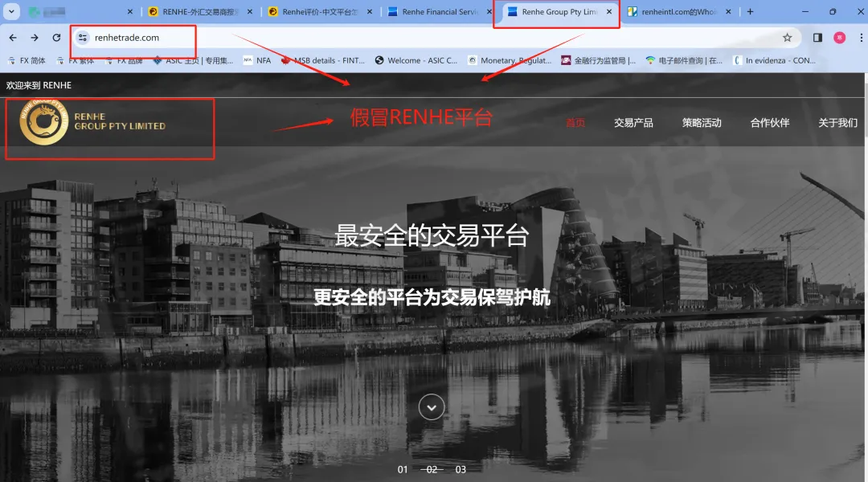
Task: Open the 策略活动 menu item
Action: [702, 123]
